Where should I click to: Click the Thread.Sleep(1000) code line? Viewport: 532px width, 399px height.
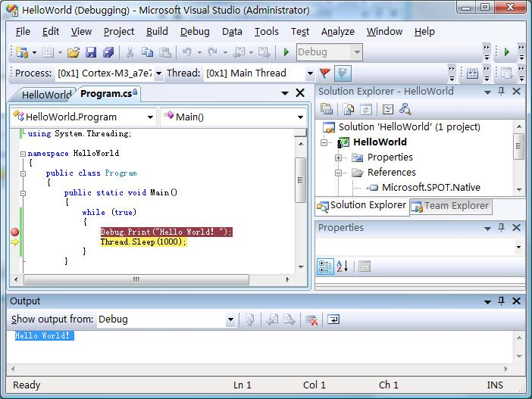143,242
